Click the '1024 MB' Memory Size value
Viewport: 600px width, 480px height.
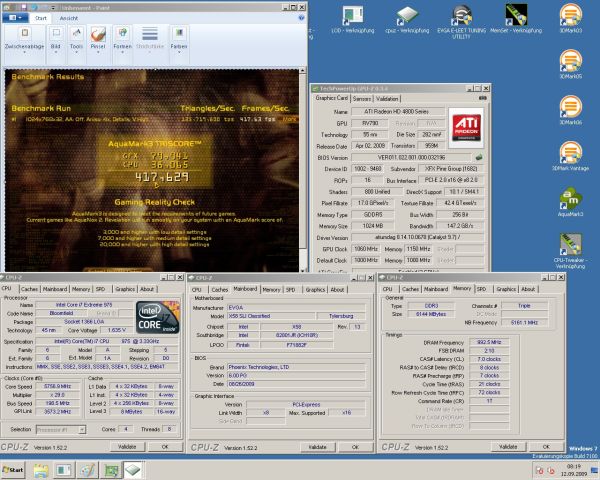click(373, 226)
